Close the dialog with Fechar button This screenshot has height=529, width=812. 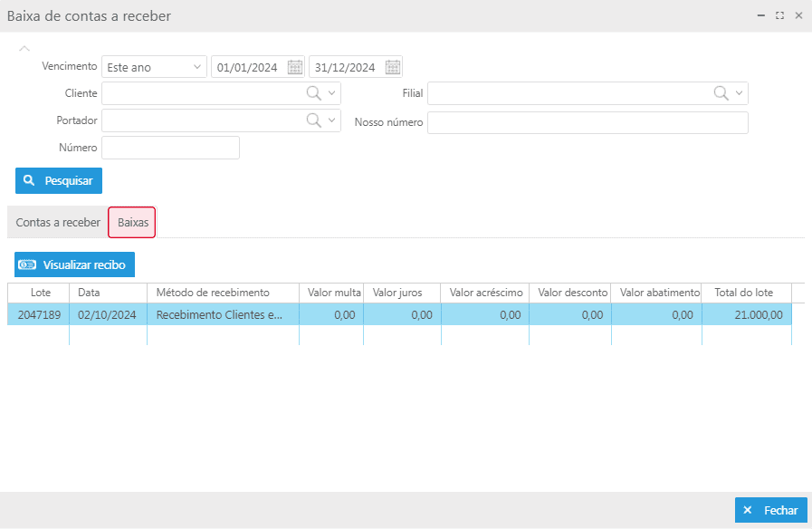pos(770,510)
